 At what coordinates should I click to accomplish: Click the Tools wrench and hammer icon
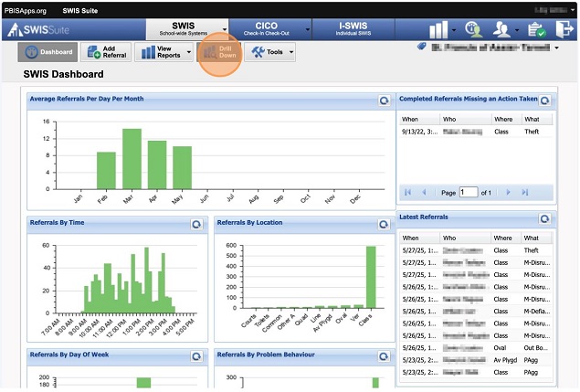pyautogui.click(x=258, y=52)
